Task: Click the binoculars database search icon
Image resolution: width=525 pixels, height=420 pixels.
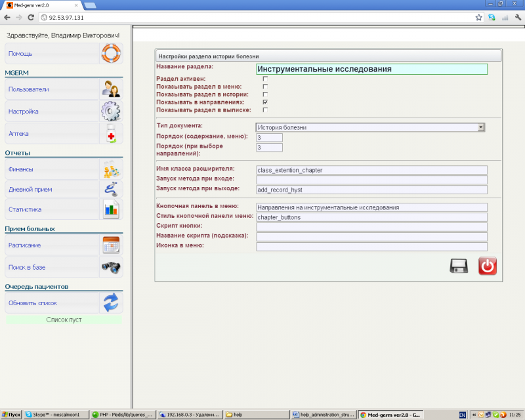Action: pyautogui.click(x=111, y=267)
